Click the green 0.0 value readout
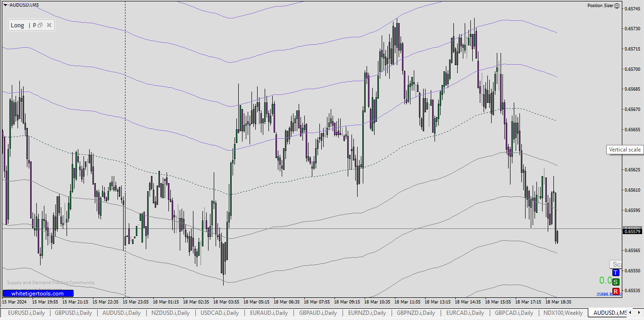 (x=605, y=280)
